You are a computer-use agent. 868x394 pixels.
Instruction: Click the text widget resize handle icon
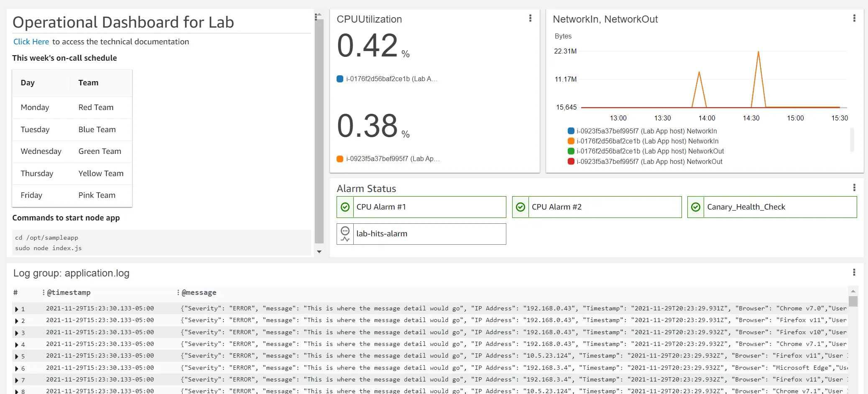pos(317,17)
